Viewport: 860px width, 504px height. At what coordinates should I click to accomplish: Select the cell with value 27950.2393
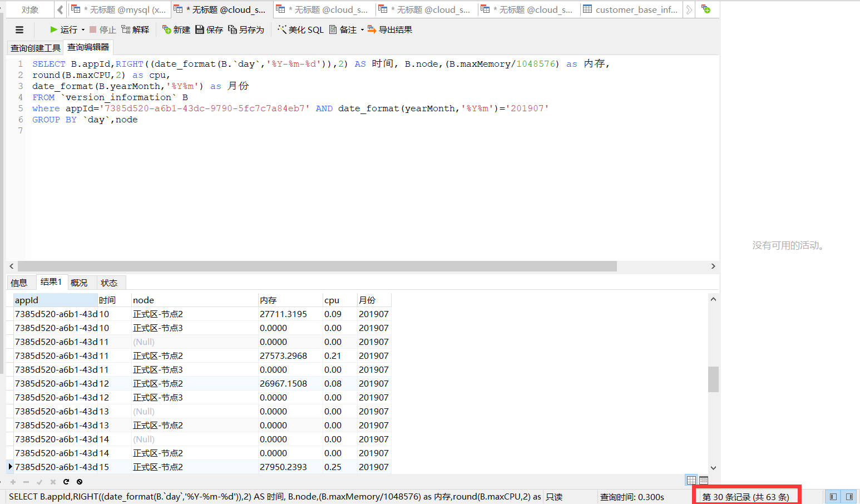click(x=290, y=467)
